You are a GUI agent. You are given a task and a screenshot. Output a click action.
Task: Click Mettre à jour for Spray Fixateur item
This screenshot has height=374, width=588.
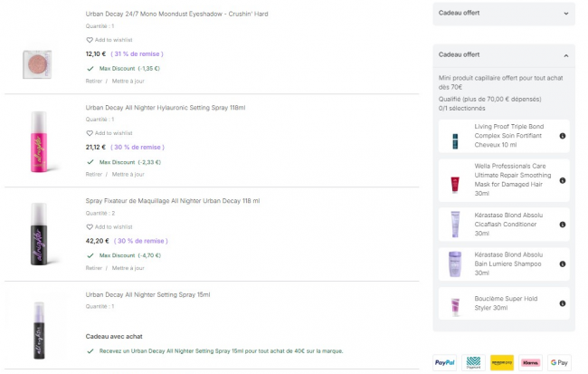pos(128,268)
